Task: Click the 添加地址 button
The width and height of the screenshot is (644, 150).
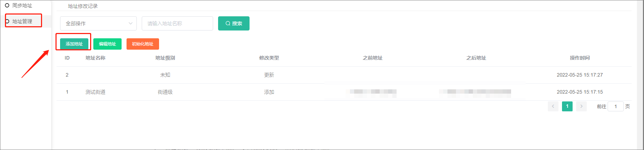Action: pyautogui.click(x=74, y=44)
